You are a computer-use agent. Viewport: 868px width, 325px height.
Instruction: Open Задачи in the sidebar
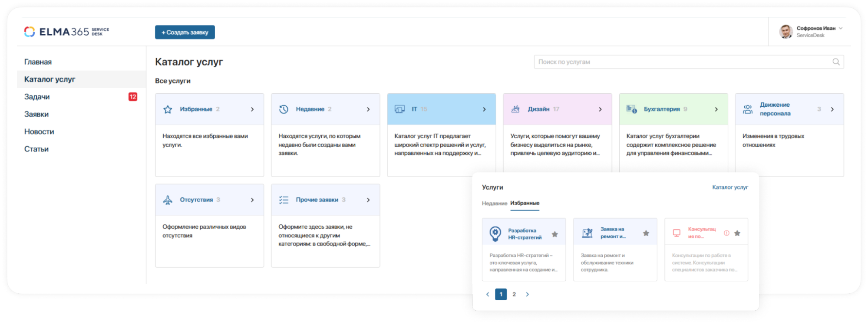[x=37, y=97]
